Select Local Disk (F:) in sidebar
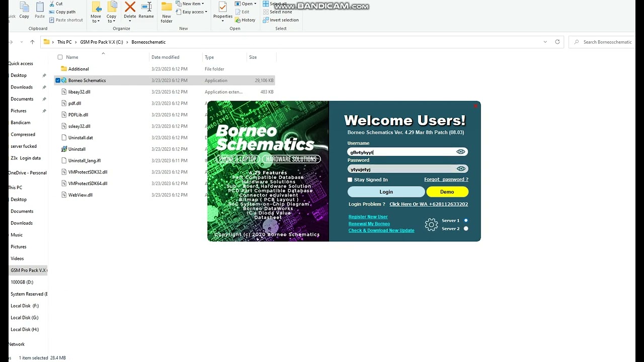This screenshot has width=644, height=362. click(25, 306)
